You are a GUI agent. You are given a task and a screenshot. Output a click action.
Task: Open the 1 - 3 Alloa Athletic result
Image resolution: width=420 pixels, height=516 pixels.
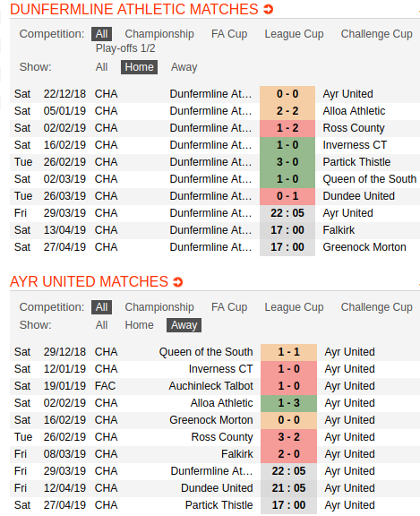[288, 403]
